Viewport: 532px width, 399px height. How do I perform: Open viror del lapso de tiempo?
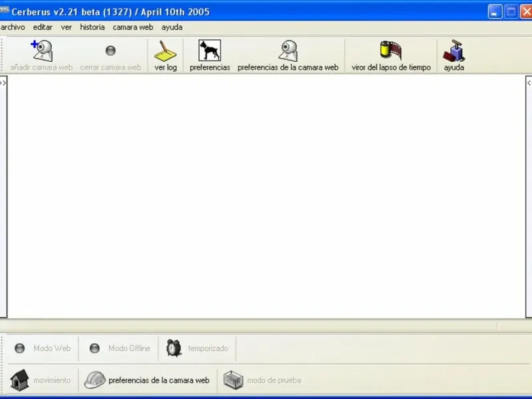click(391, 56)
